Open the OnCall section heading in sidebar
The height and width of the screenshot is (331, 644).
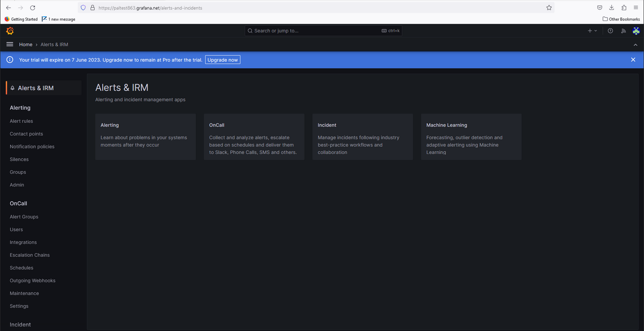[x=18, y=203]
